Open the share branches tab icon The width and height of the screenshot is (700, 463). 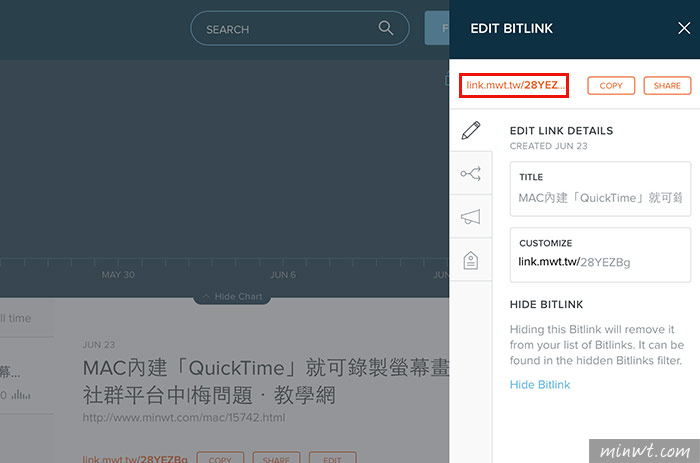point(471,173)
